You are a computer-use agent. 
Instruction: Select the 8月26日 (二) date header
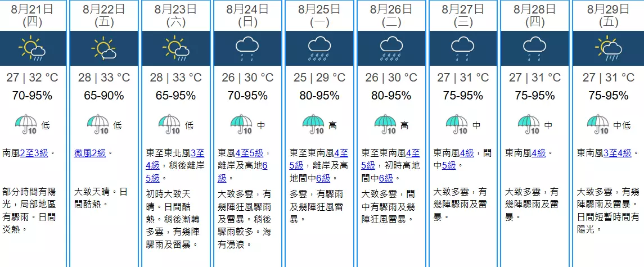(391, 16)
